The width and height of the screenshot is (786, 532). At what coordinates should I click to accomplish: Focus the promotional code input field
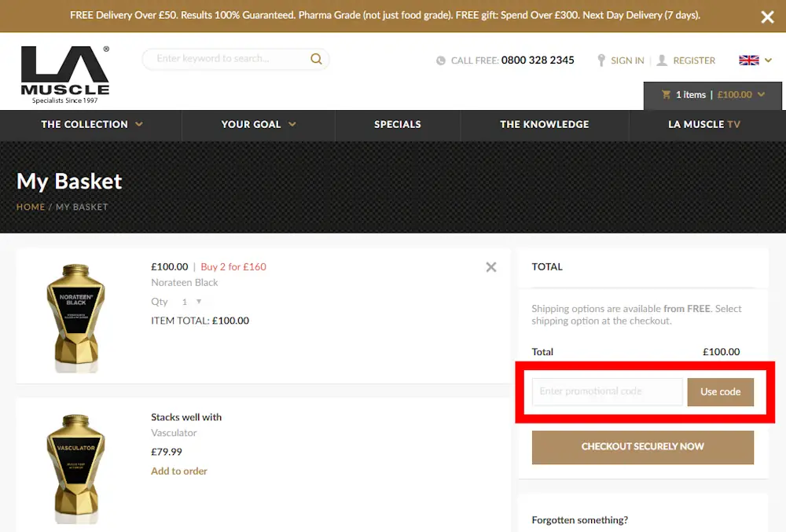coord(607,391)
